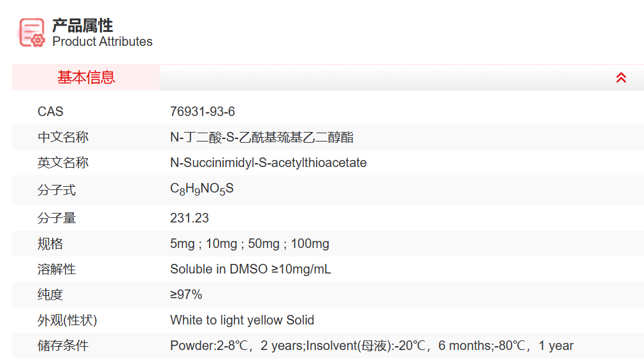Click the 分子式 row label
The height and width of the screenshot is (364, 644).
(57, 190)
